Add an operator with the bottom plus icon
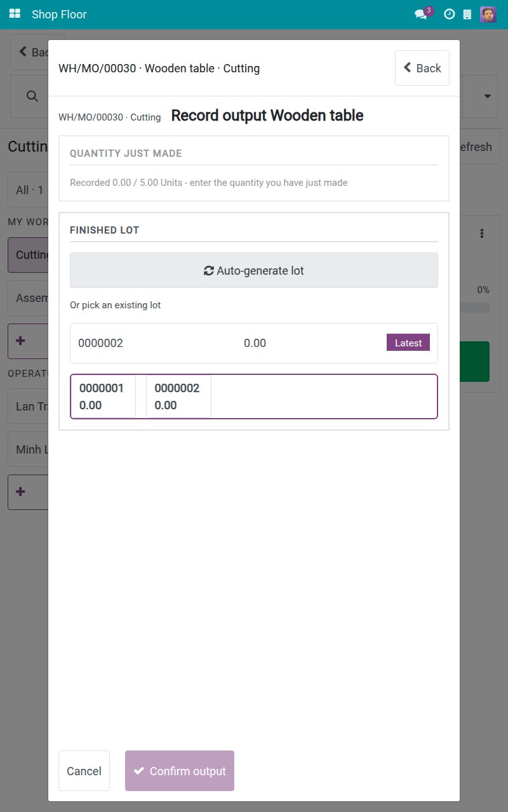This screenshot has width=508, height=812. point(20,492)
